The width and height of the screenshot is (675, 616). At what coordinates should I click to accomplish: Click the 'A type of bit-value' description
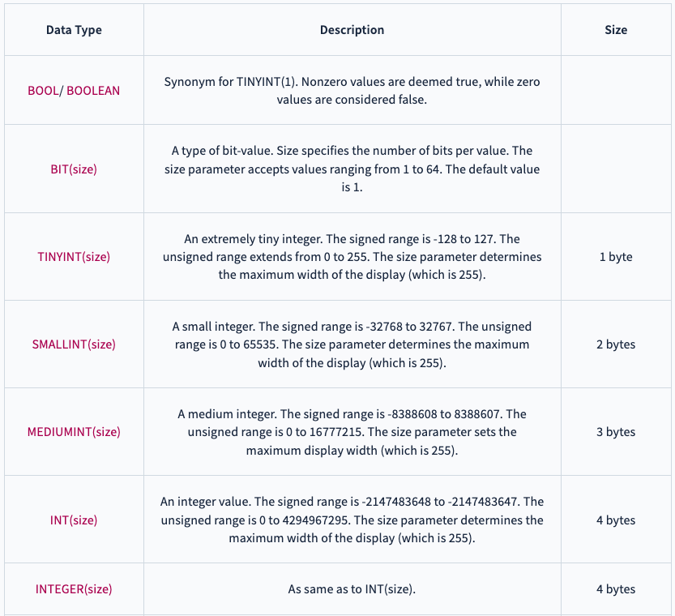(352, 169)
